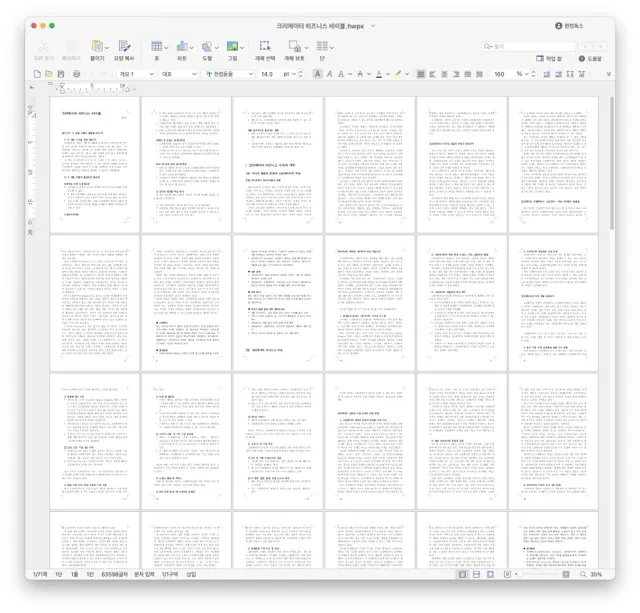Click the red font color swatch A

(x=379, y=74)
